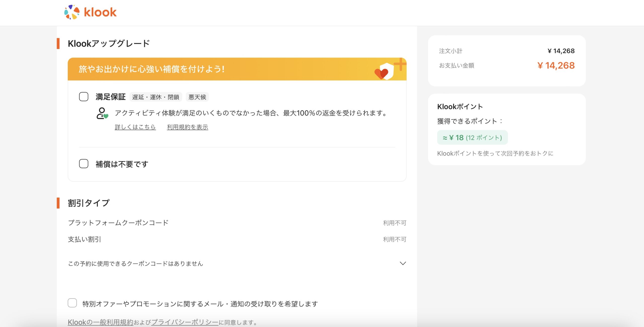
Task: Click 利用不可 beside 支払い割引
Action: pos(395,239)
